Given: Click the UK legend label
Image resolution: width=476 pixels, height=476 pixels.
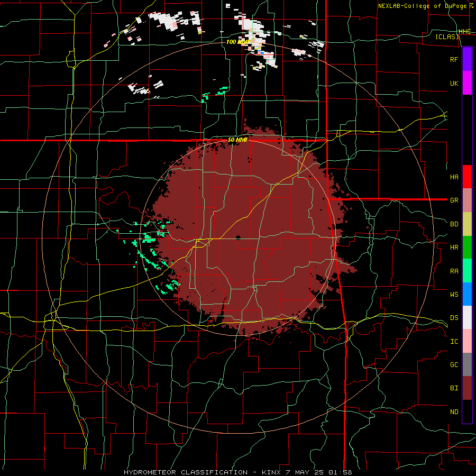Looking at the screenshot, I should click(x=454, y=83).
